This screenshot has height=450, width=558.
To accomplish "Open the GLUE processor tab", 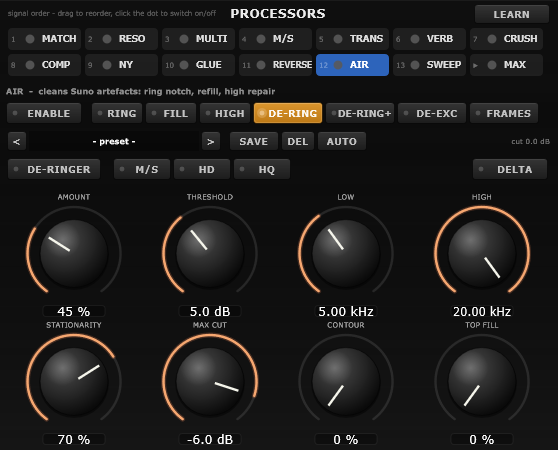I will [x=199, y=65].
